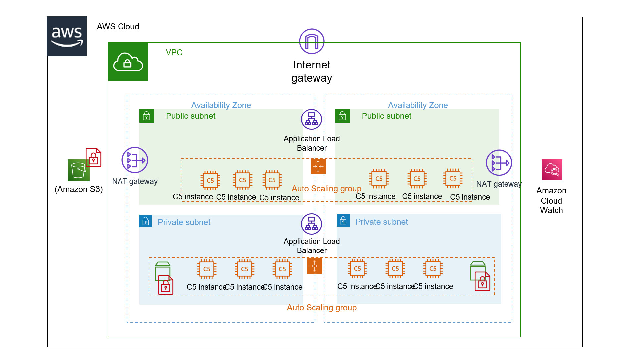Click the Internet gateway icon

(x=312, y=41)
